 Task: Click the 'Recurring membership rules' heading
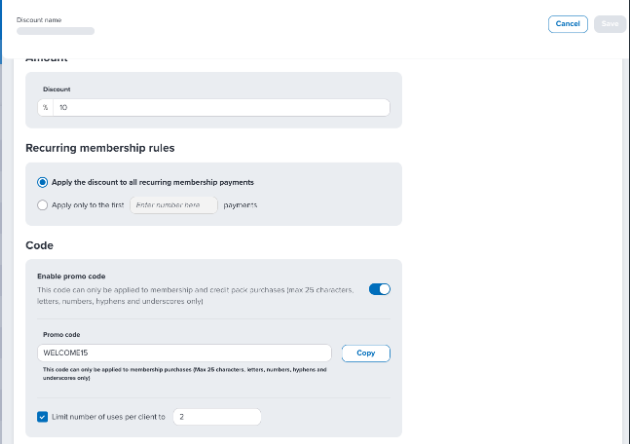100,148
